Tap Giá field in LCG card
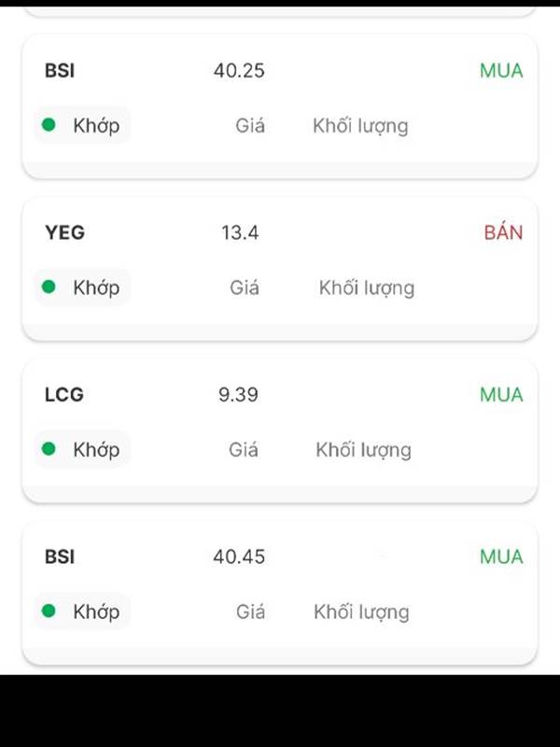Viewport: 560px width, 747px height. pos(244,449)
